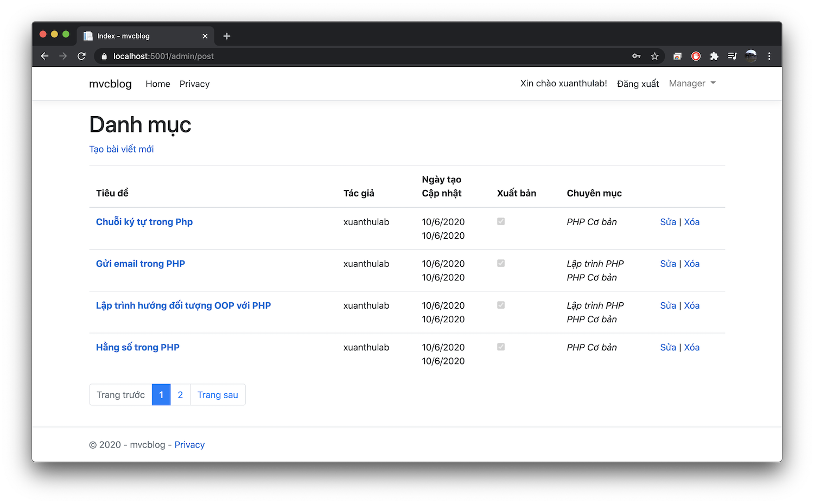This screenshot has width=814, height=504.
Task: Click Tạo bài viết mới link
Action: tap(122, 149)
